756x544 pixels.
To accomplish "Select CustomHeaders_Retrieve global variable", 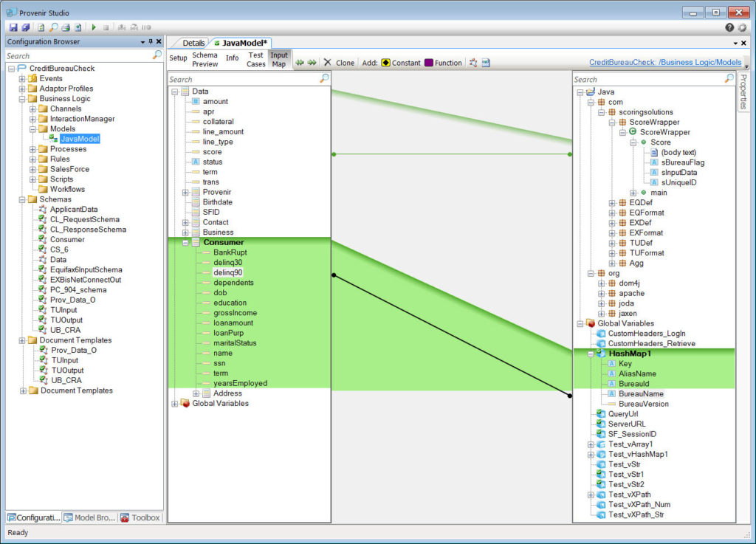I will pyautogui.click(x=651, y=343).
